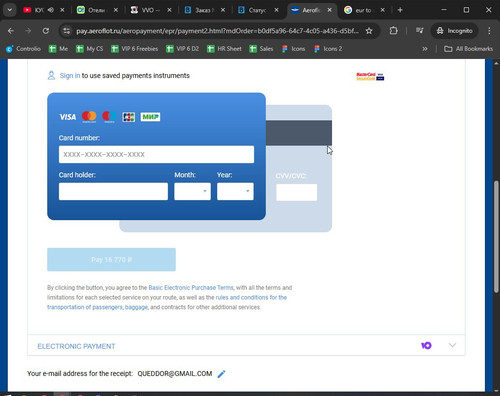This screenshot has width=500, height=396.
Task: Expand the Electronic Payment section chevron
Action: pyautogui.click(x=452, y=345)
